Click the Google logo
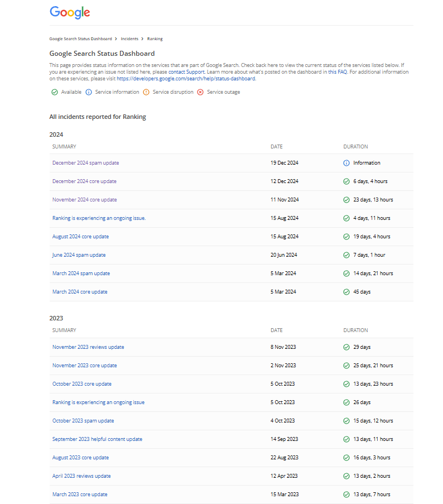Image resolution: width=443 pixels, height=504 pixels. (x=70, y=12)
